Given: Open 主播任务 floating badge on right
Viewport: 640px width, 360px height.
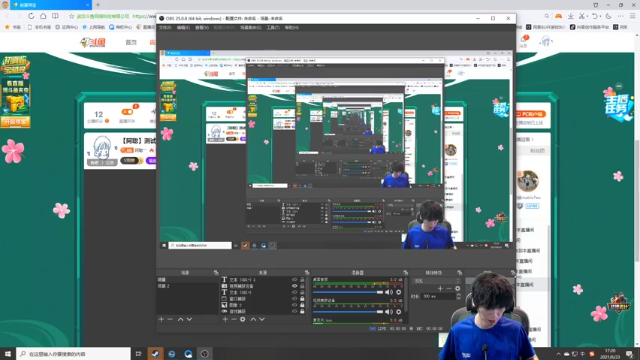Looking at the screenshot, I should (618, 107).
